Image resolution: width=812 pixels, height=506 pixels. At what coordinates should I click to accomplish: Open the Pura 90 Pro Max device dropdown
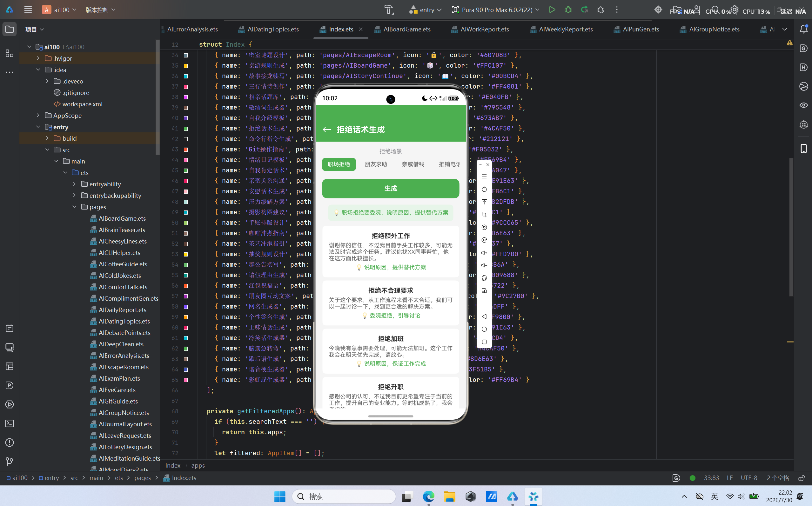(x=495, y=10)
